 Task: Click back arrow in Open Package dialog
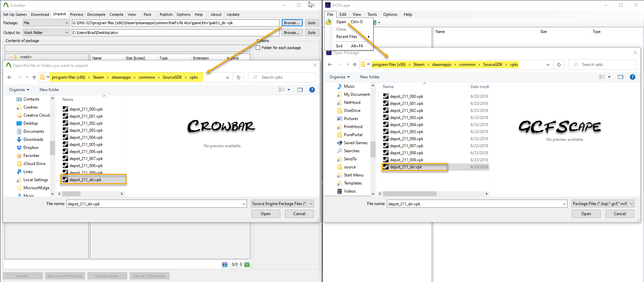tap(330, 65)
